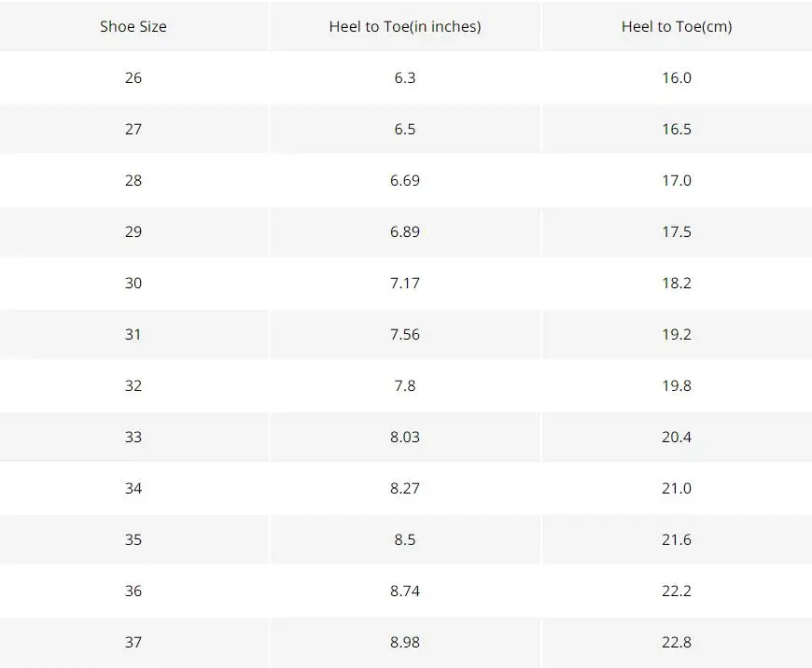
Task: Select shoe size 33 cell
Action: click(x=133, y=437)
